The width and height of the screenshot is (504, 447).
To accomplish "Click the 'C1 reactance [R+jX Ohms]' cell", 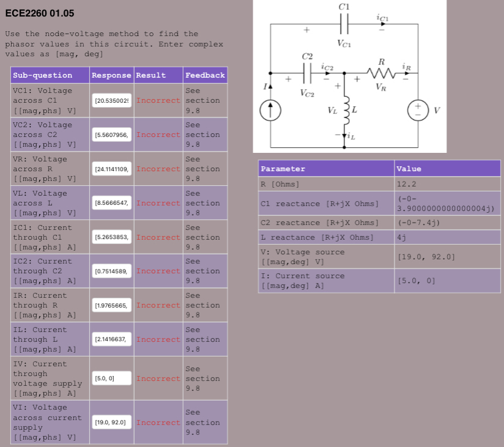I will point(326,204).
